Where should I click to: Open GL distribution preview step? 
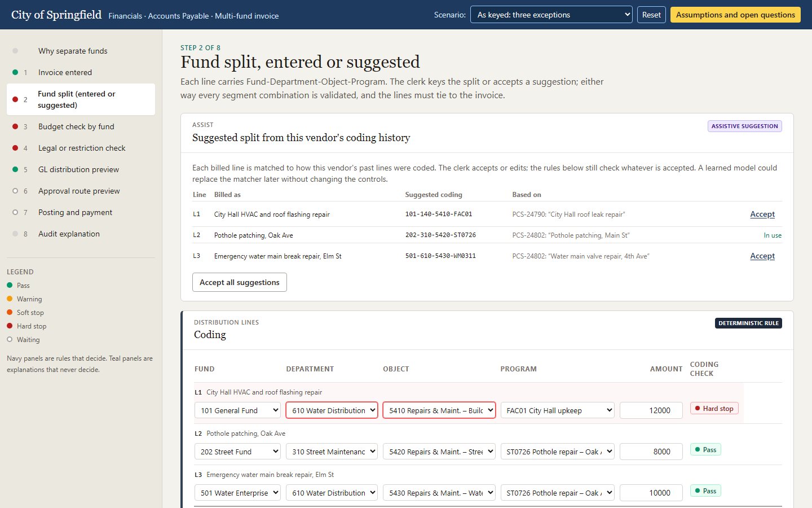pyautogui.click(x=81, y=169)
